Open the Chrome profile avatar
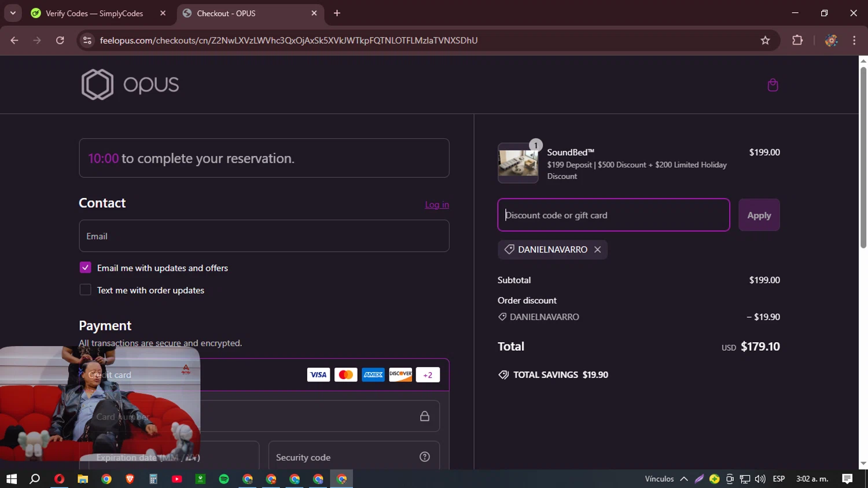Viewport: 868px width, 488px height. (831, 41)
